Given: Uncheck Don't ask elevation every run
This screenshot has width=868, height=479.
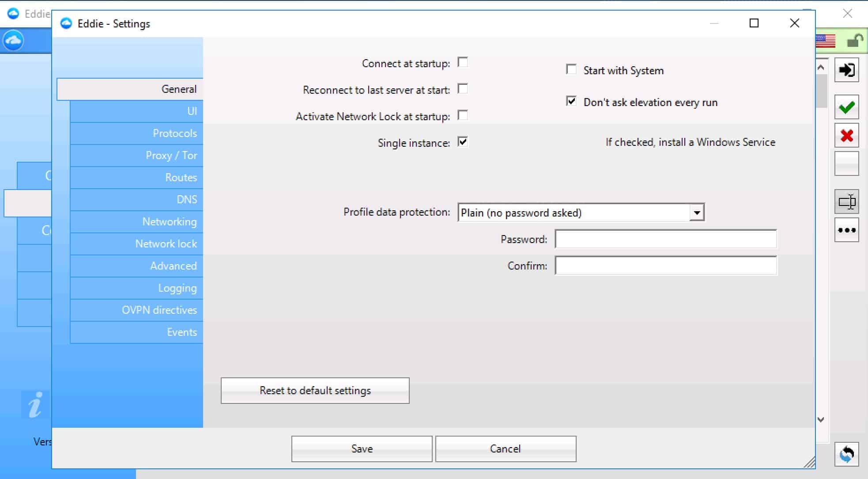Looking at the screenshot, I should point(571,101).
